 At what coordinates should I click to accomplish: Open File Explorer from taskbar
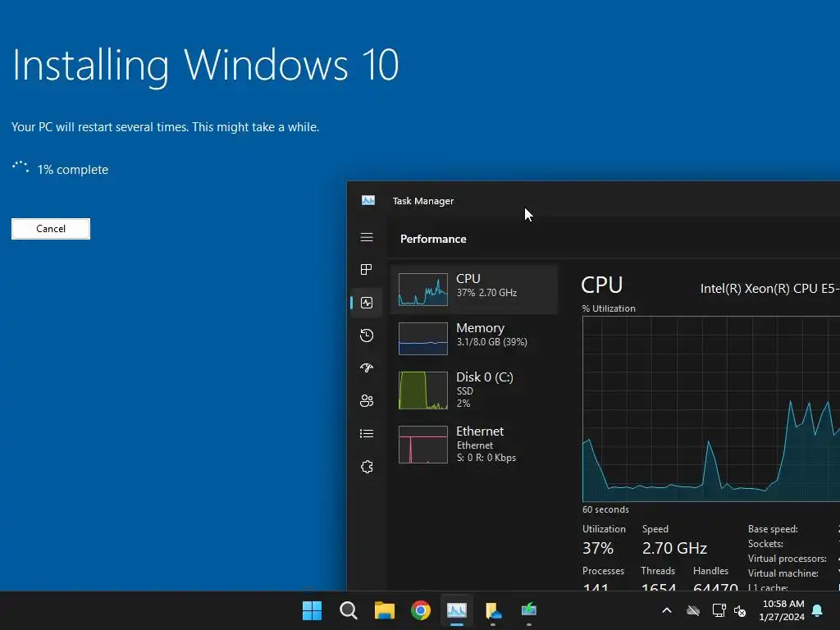pos(384,610)
